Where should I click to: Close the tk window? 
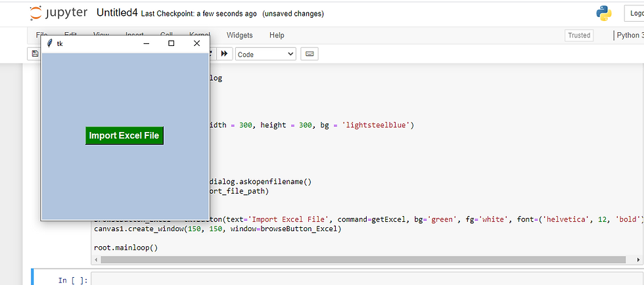coord(196,43)
